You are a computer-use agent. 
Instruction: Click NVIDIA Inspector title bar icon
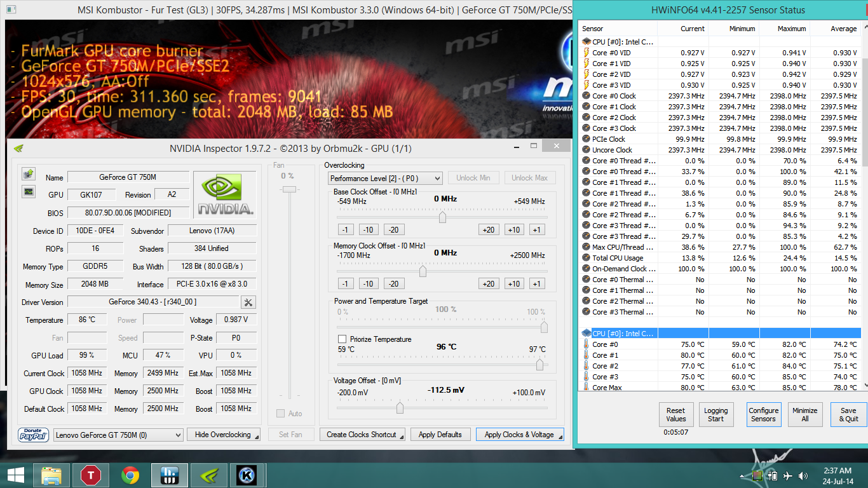coord(18,149)
